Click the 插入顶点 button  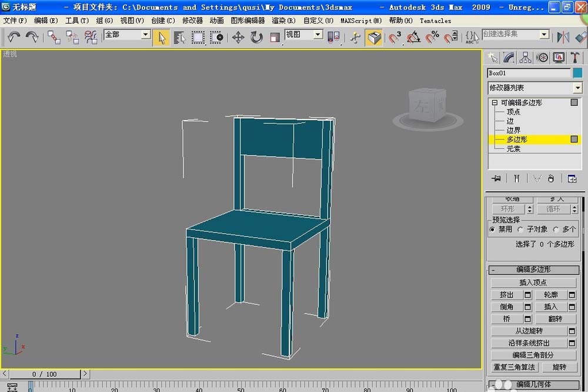[533, 283]
